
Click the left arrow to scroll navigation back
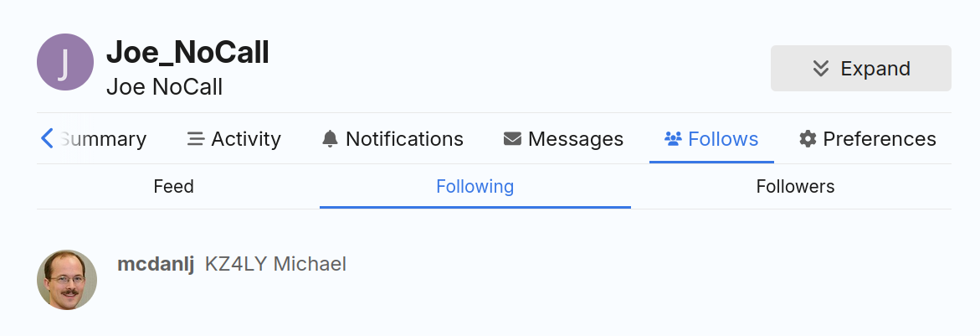[x=48, y=138]
